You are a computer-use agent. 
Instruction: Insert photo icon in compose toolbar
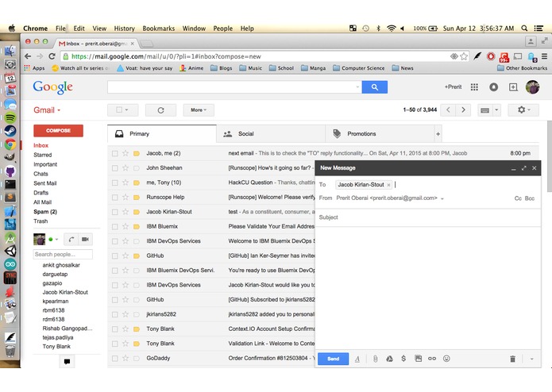coord(418,359)
